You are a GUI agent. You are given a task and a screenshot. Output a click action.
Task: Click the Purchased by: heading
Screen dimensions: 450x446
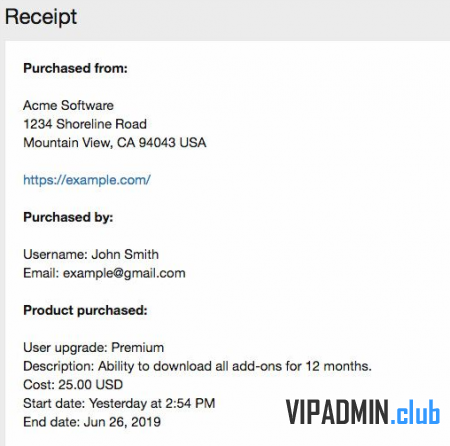pos(68,217)
